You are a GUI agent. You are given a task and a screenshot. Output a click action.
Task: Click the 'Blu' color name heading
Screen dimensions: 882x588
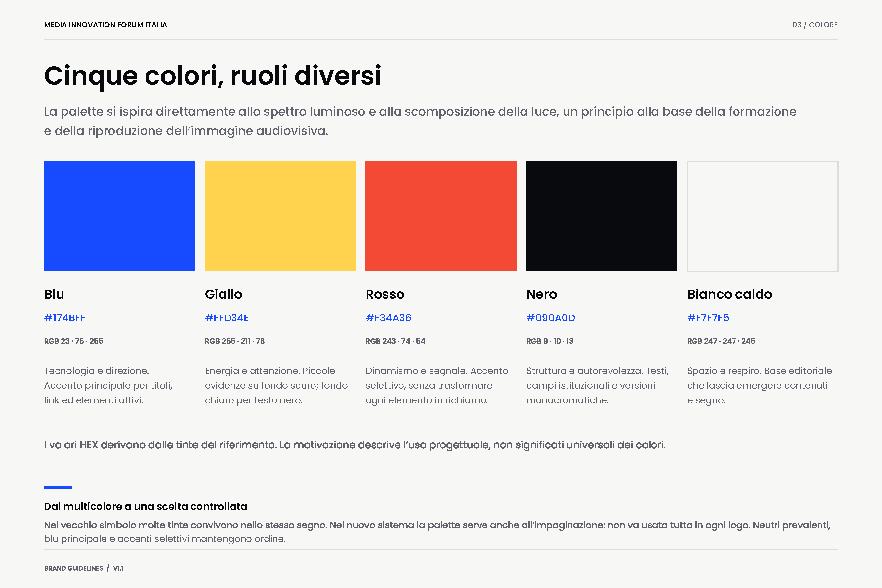point(54,294)
